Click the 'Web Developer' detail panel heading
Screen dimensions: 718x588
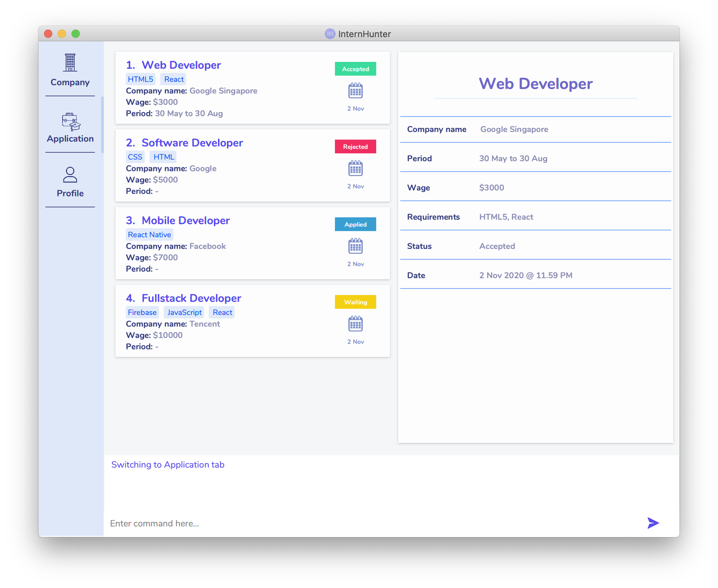pyautogui.click(x=536, y=84)
